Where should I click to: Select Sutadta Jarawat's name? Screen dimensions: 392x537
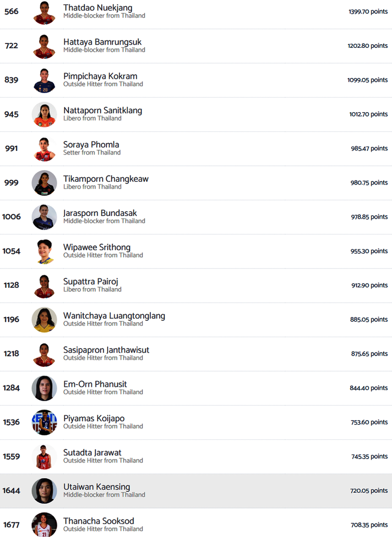(92, 453)
